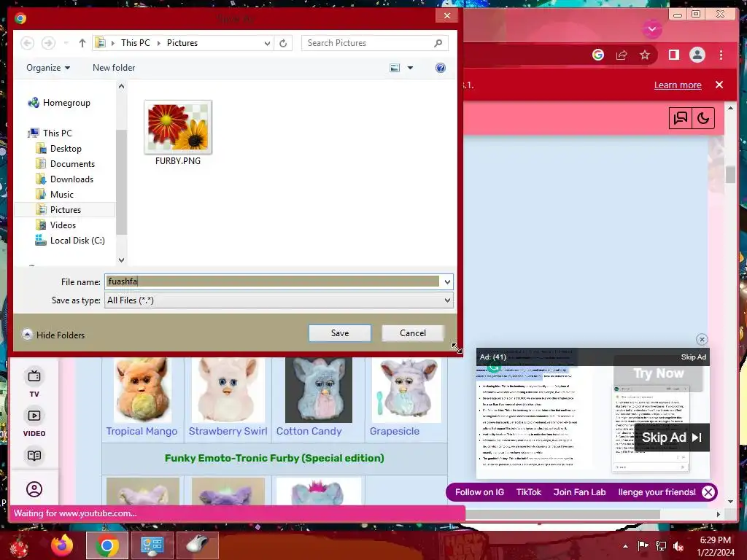Open user account icon in site sidebar
Image resolution: width=747 pixels, height=560 pixels.
[x=34, y=489]
